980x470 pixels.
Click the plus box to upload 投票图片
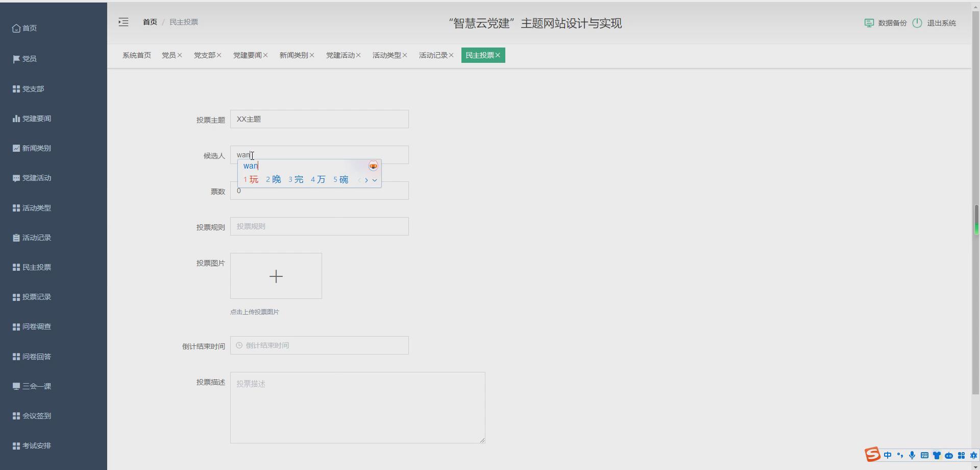tap(276, 276)
